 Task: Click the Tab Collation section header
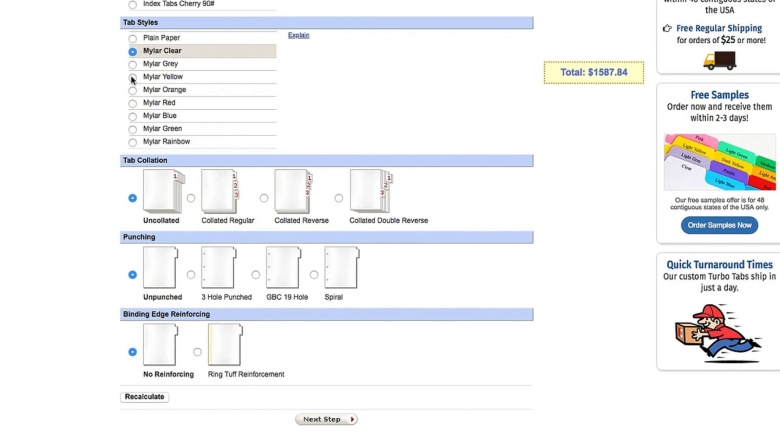326,161
